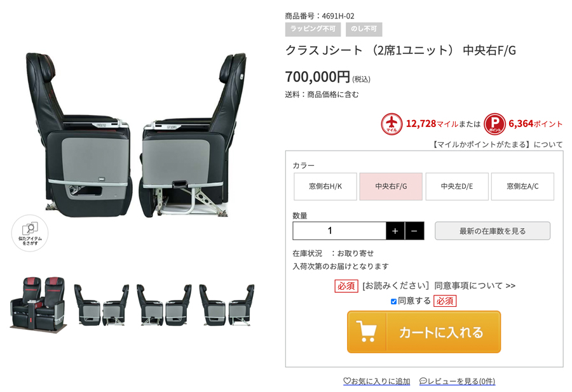Select the 窓側右H/K seat option
572x392 pixels.
click(x=325, y=186)
